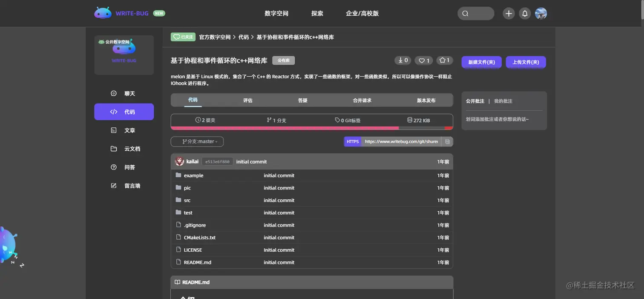Copy the repository URL using clipboard icon
Image resolution: width=644 pixels, height=299 pixels.
coord(447,141)
